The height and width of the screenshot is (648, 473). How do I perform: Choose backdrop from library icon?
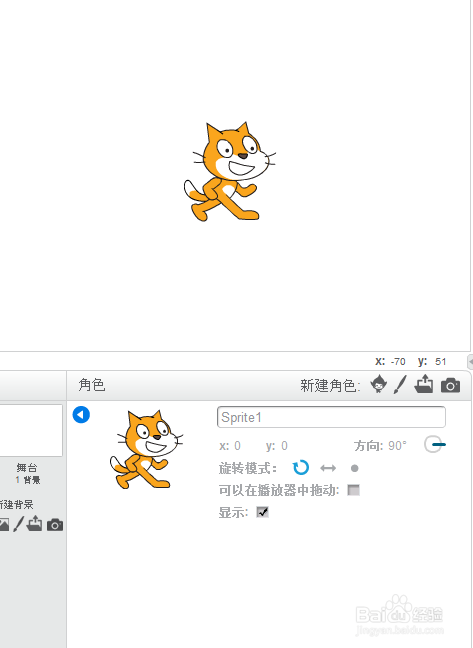pos(4,524)
